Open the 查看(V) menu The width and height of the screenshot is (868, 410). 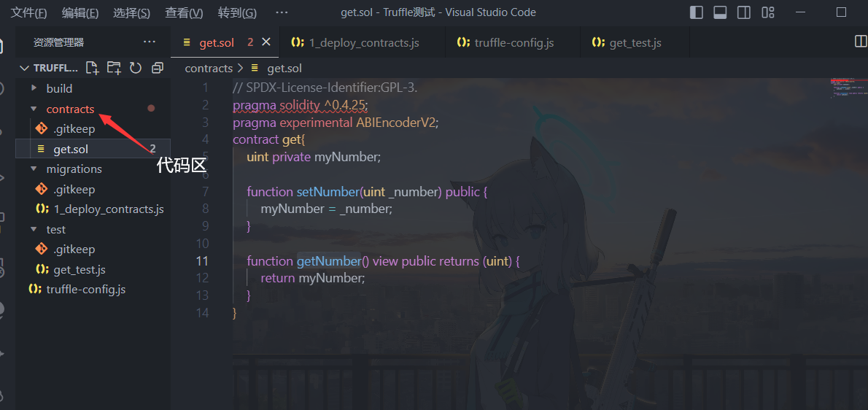click(184, 12)
